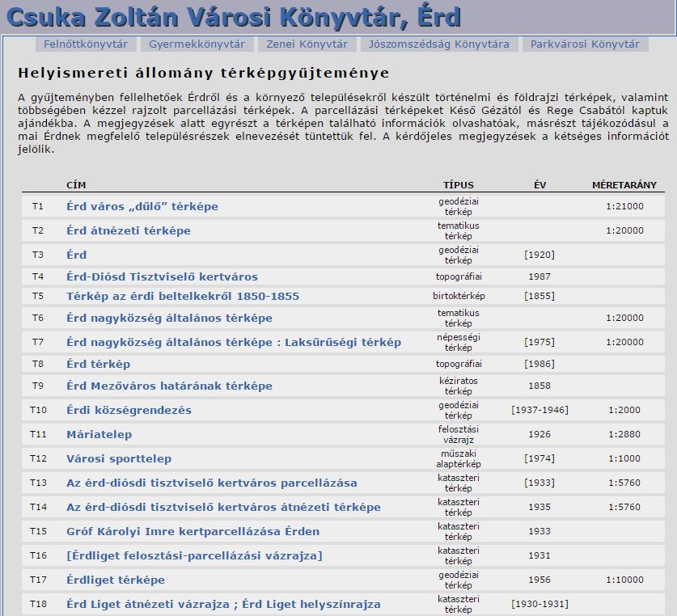Screen dimensions: 677x616
Task: Click the CÍM column header
Action: pos(76,185)
